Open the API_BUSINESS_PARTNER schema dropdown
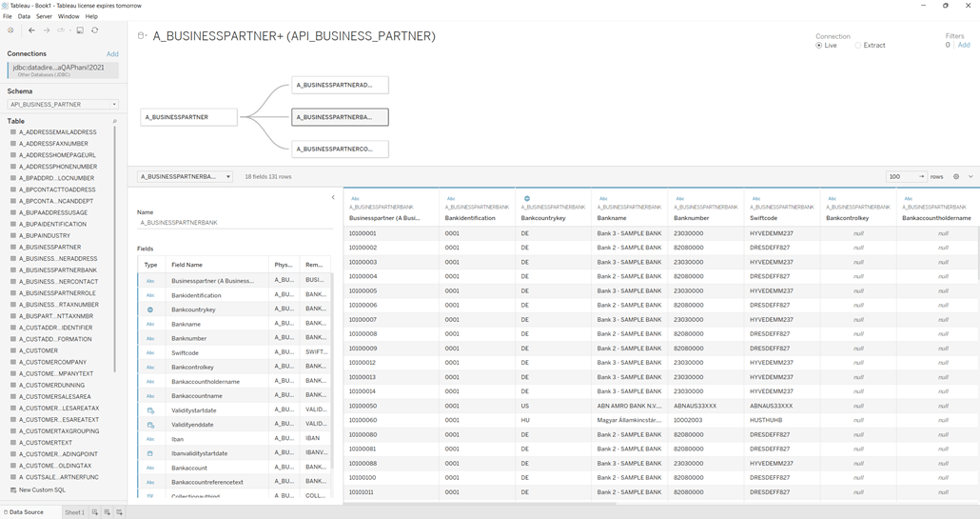980x519 pixels. [63, 105]
